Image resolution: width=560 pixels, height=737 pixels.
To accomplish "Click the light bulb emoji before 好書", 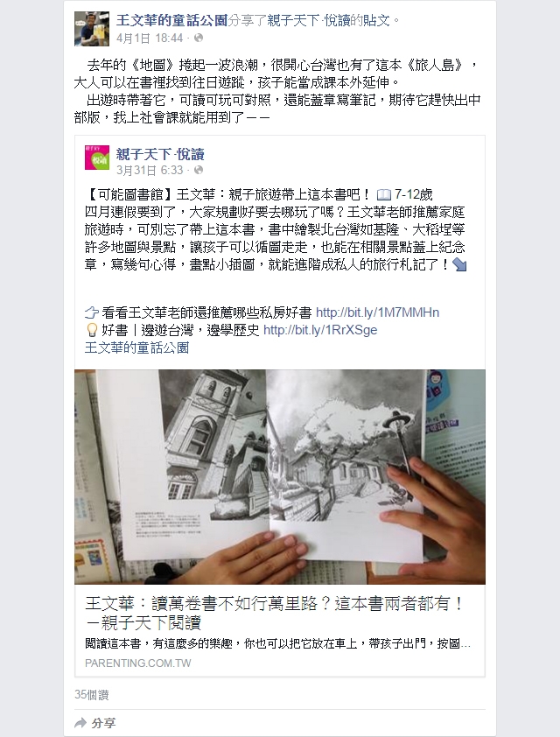I will [92, 330].
